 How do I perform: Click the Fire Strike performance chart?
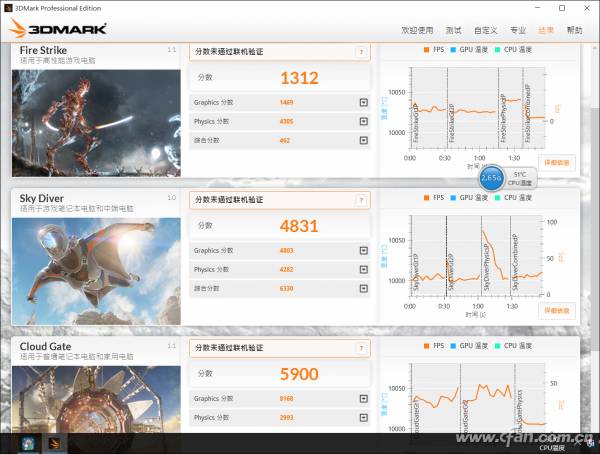click(x=478, y=108)
